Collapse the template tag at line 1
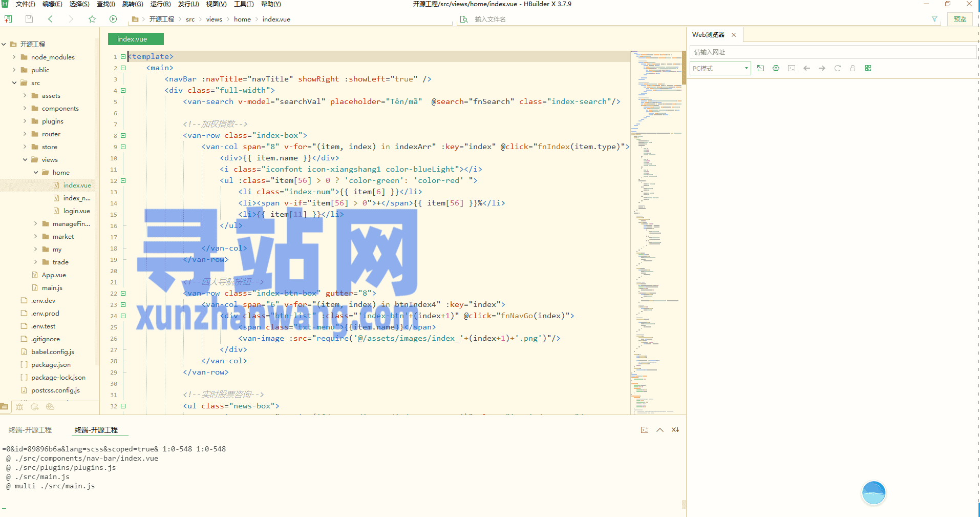 123,57
